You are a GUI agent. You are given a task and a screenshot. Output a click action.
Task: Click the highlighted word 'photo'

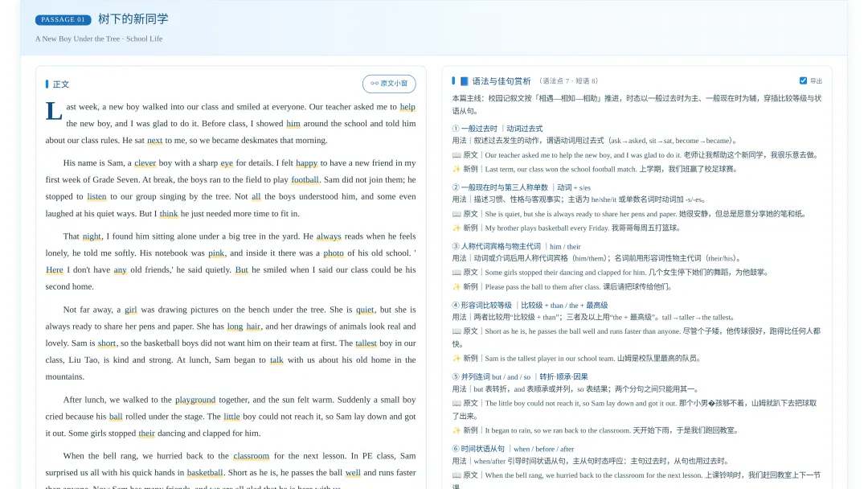coord(334,253)
